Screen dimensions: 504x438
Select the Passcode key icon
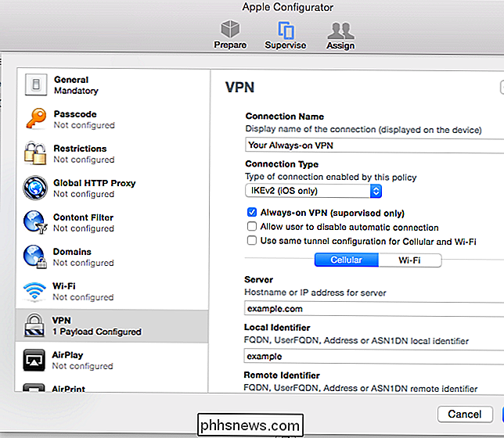(36, 119)
